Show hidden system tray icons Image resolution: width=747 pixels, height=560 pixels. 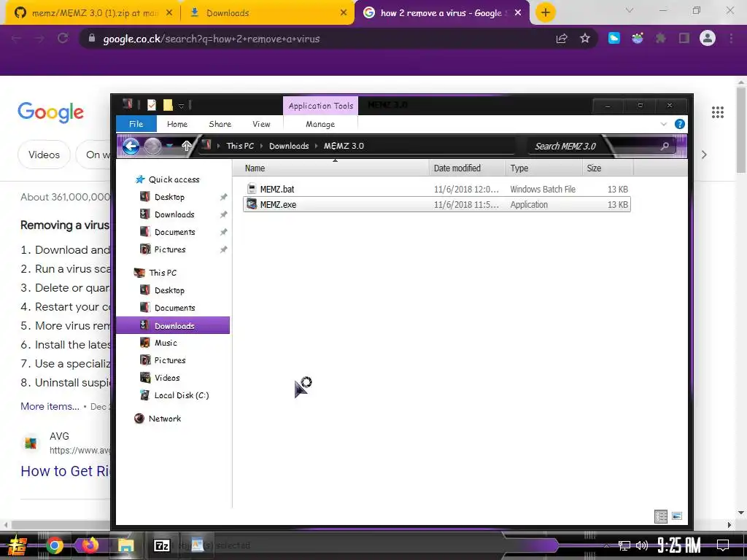606,545
